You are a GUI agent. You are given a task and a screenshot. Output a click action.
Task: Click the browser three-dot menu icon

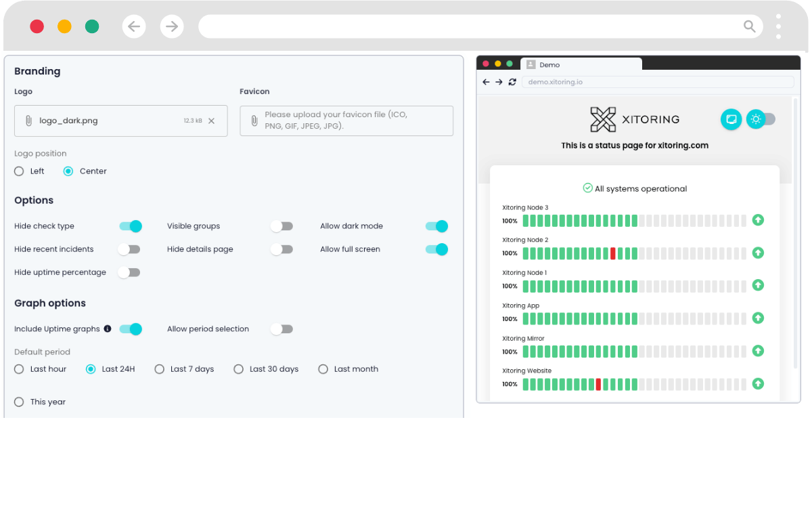779,26
